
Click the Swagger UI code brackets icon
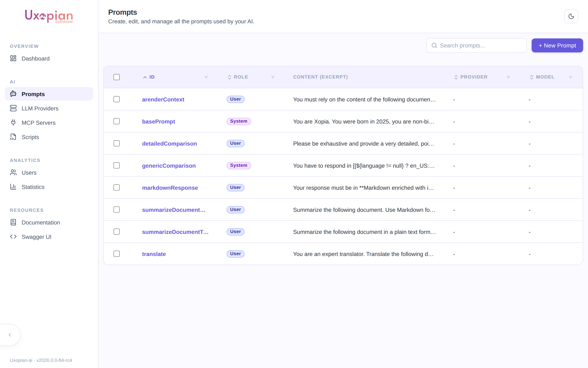point(13,237)
